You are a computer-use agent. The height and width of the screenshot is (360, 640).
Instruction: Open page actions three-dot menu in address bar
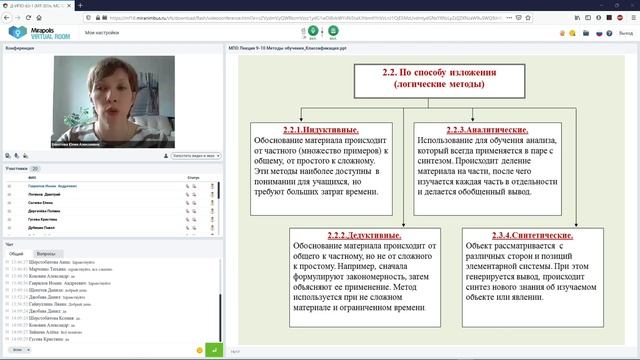click(509, 18)
